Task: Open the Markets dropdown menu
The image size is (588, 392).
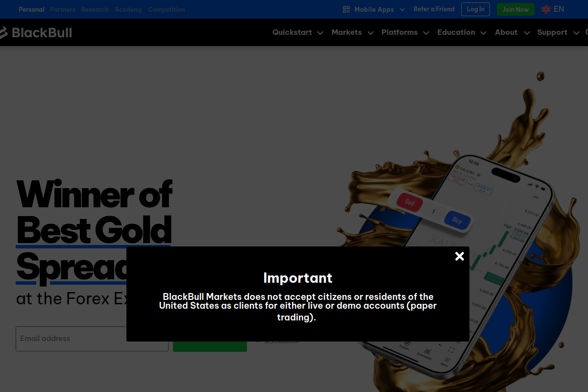Action: (x=352, y=32)
